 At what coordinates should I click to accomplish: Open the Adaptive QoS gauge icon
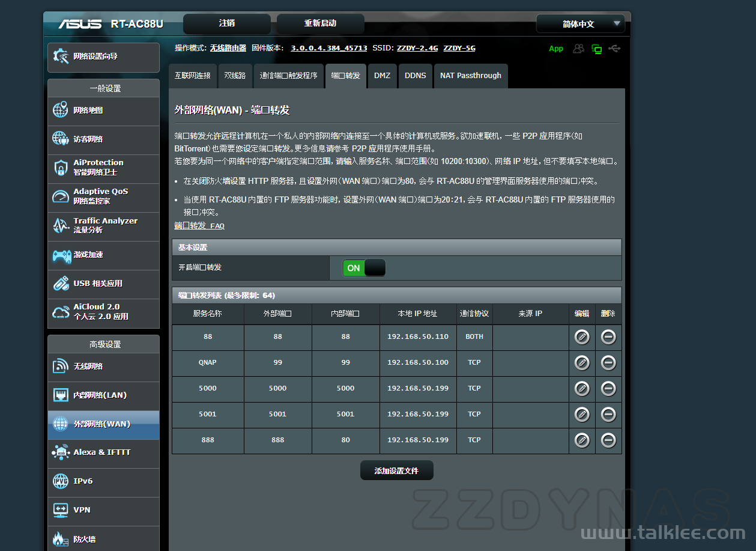coord(61,196)
